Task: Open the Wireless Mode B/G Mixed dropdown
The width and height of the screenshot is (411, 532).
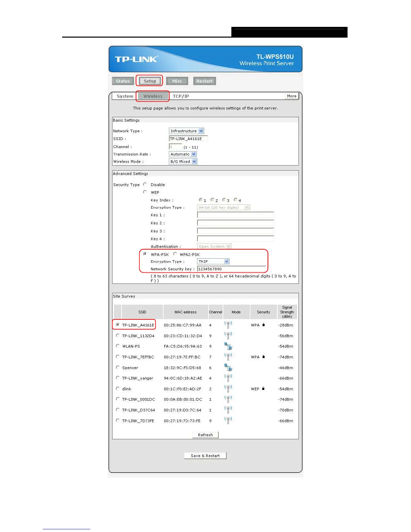Action: click(x=183, y=162)
